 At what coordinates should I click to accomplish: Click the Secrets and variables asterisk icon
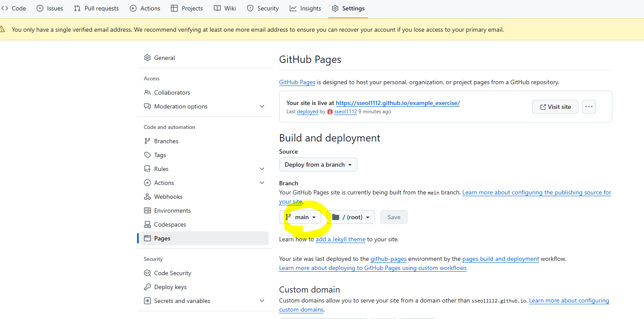click(x=147, y=301)
